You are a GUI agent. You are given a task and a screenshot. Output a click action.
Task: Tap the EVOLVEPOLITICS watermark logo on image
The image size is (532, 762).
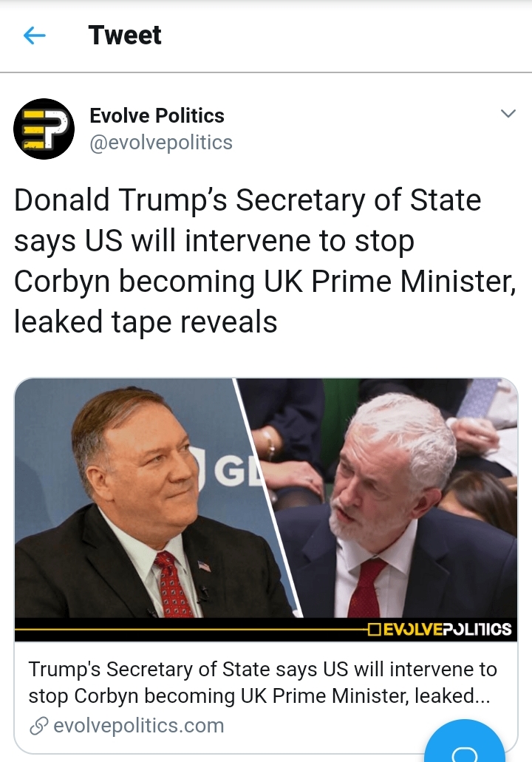pyautogui.click(x=440, y=629)
